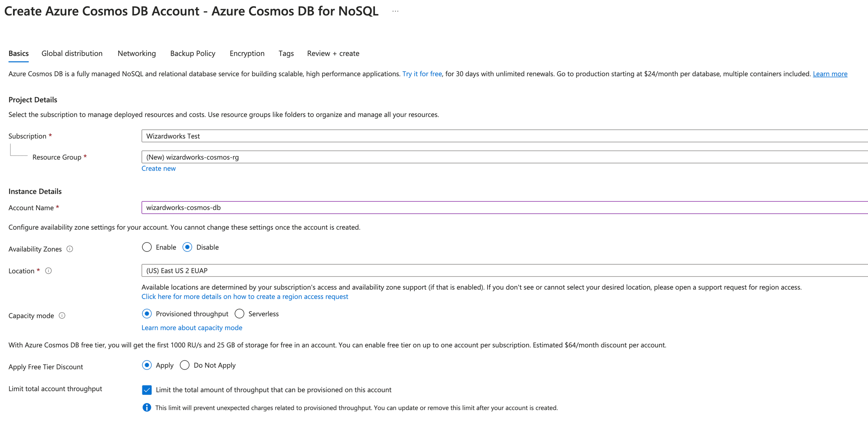Stay on the Basics tab
The height and width of the screenshot is (438, 868).
(19, 53)
